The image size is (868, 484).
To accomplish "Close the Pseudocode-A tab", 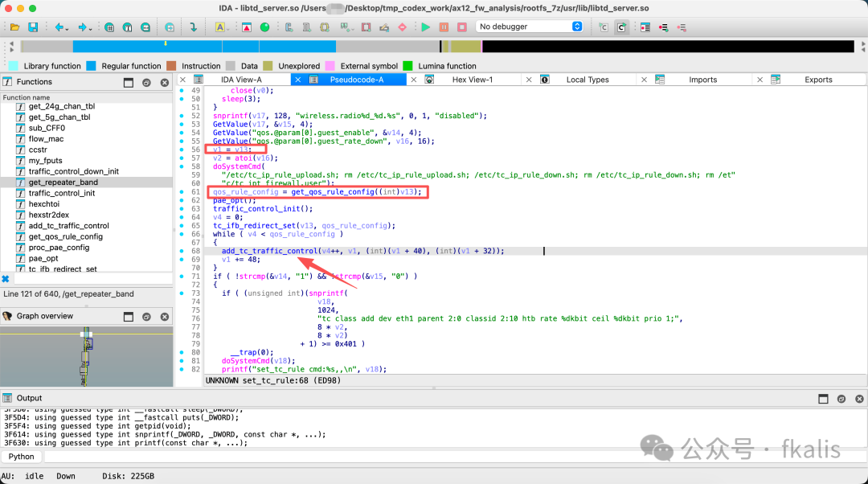I will [x=298, y=80].
